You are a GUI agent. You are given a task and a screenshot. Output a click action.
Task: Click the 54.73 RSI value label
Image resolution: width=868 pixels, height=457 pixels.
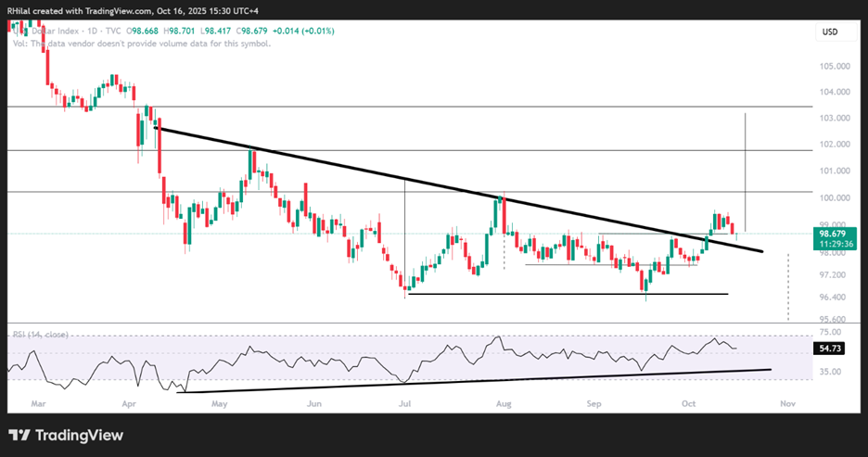click(x=828, y=349)
